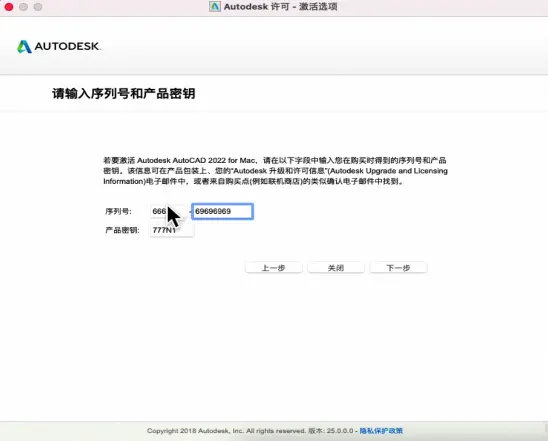Screen dimensions: 548x441
Task: Click the Autodesk icon in title bar
Action: (215, 7)
